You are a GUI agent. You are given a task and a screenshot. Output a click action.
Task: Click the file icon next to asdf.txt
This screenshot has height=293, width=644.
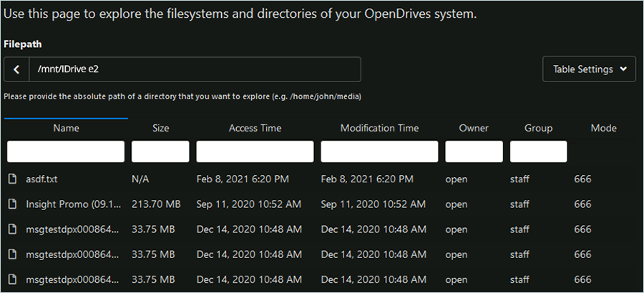pyautogui.click(x=13, y=179)
